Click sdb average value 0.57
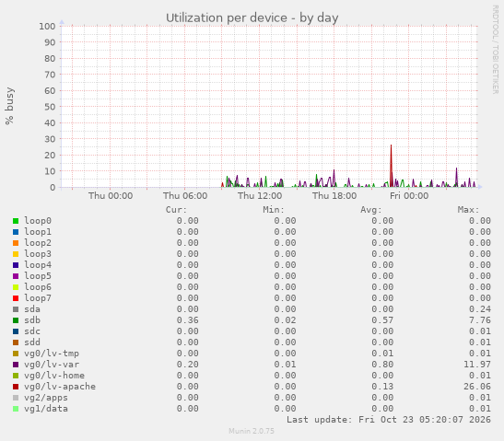This screenshot has width=504, height=441. pos(382,320)
